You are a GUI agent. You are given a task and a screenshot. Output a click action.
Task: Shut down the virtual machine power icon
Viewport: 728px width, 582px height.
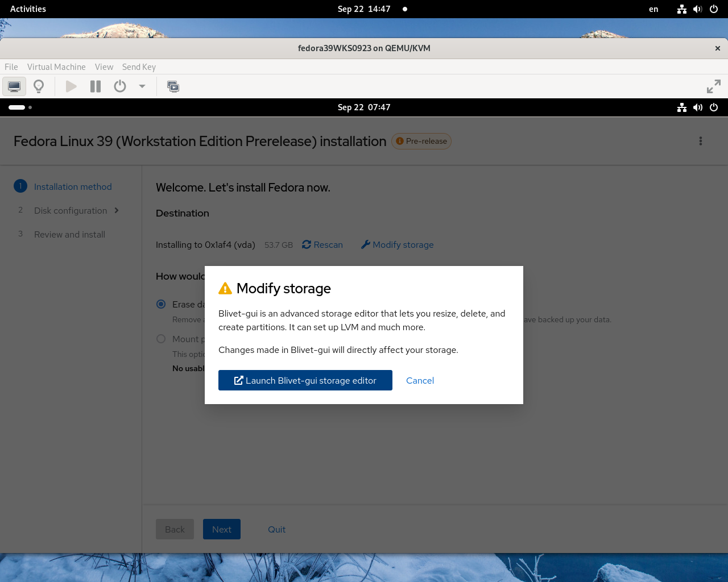tap(120, 86)
